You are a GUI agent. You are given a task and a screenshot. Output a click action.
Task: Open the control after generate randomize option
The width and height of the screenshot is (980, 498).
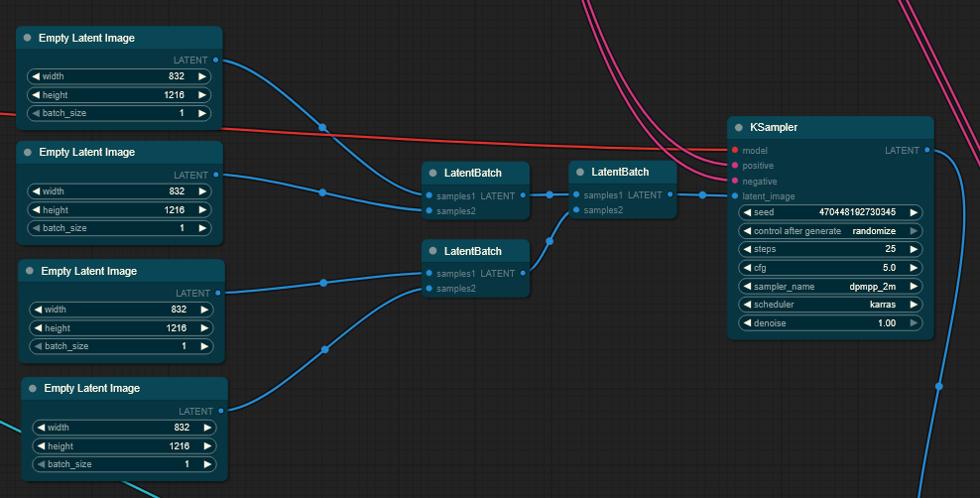coord(874,231)
